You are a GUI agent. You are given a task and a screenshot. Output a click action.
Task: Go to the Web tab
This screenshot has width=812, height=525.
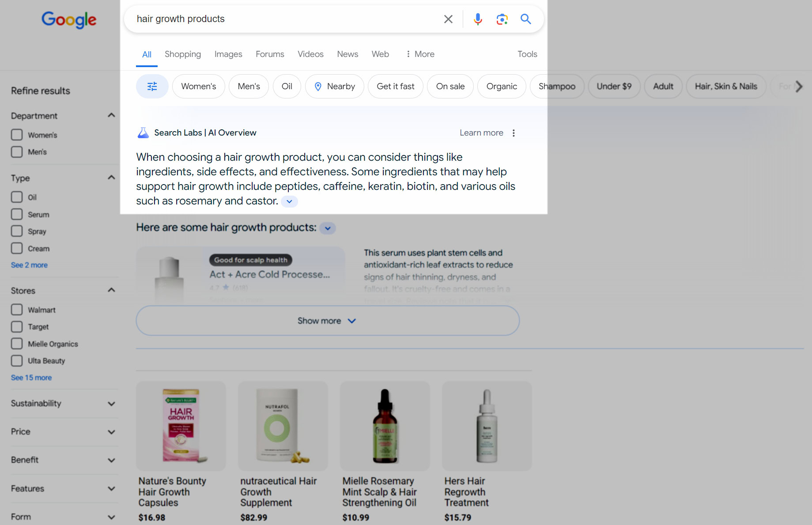click(x=380, y=54)
